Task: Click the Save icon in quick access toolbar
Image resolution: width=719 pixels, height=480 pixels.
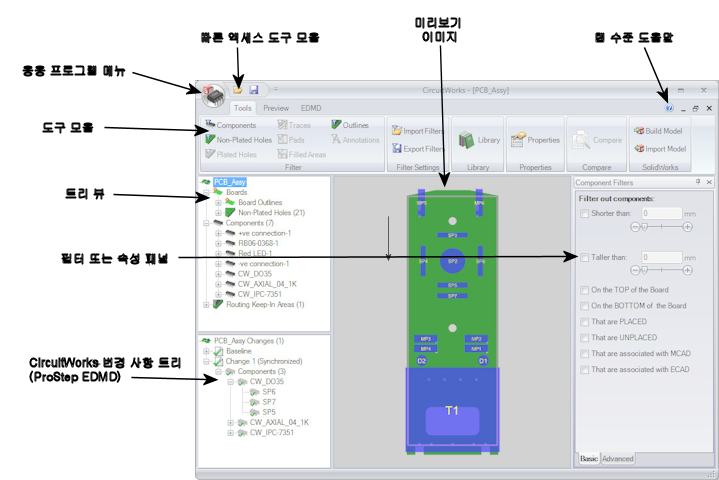Action: (254, 90)
